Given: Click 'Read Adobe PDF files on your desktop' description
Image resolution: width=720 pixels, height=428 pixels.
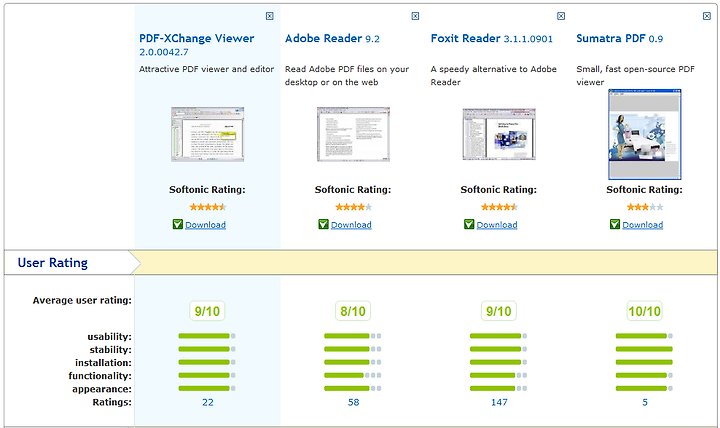Looking at the screenshot, I should tap(347, 76).
